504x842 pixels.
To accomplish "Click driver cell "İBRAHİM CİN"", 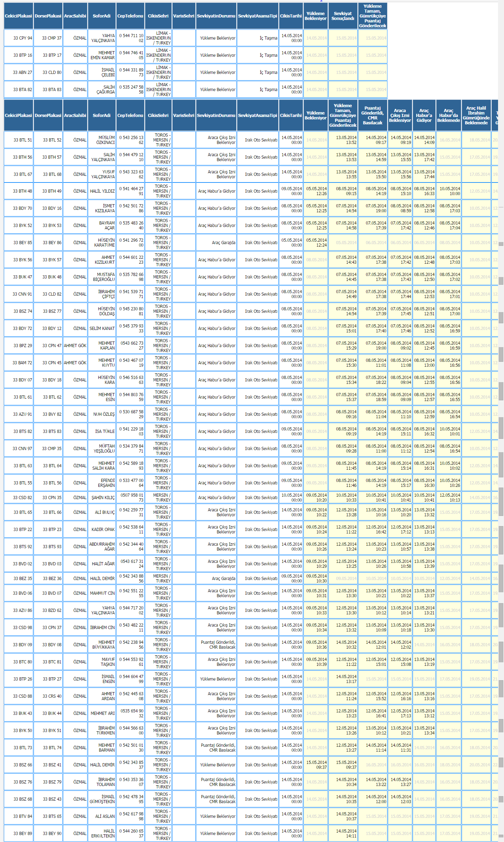I will (101, 627).
